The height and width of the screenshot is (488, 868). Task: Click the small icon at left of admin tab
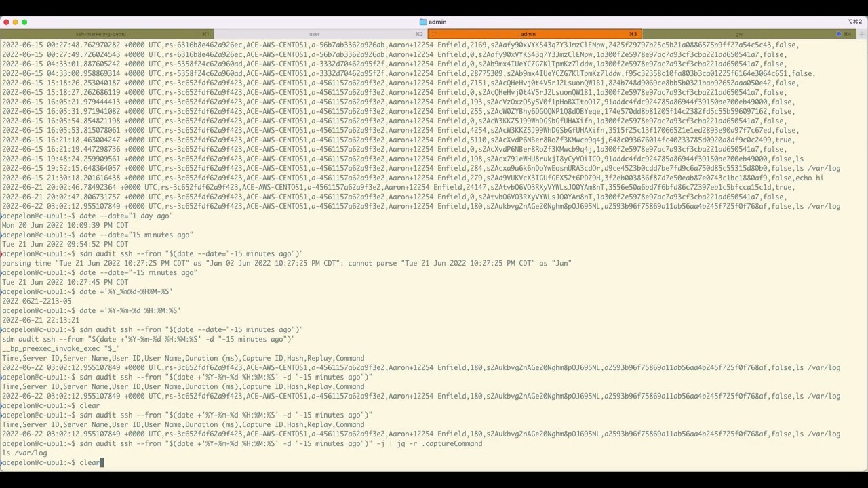433,34
